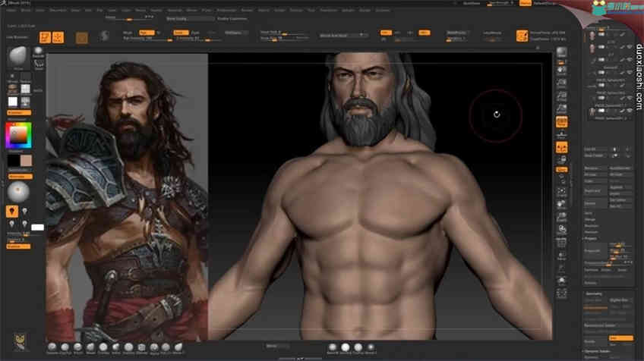The image size is (644, 361).
Task: Click the BPR render icon
Action: (x=562, y=52)
